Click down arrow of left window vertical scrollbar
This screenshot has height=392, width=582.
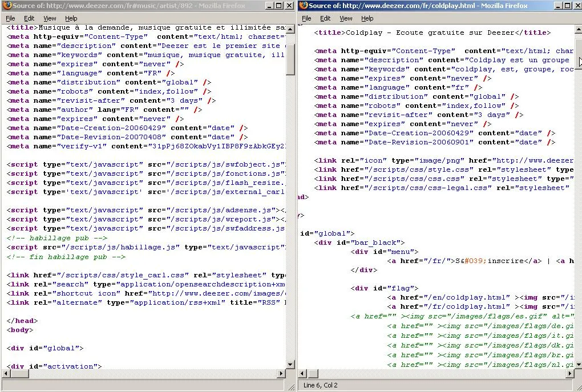tap(290, 364)
